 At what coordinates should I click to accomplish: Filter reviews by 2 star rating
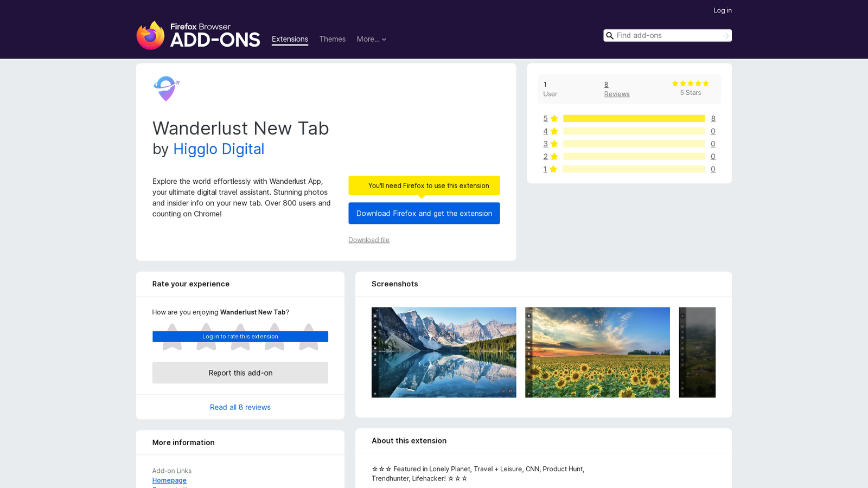[550, 156]
